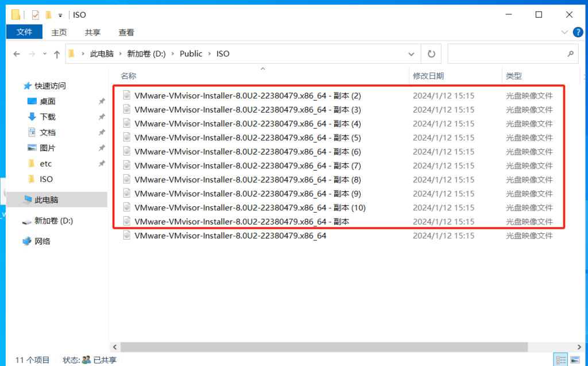Open 桌面 in quick access
588x366 pixels.
click(x=48, y=101)
